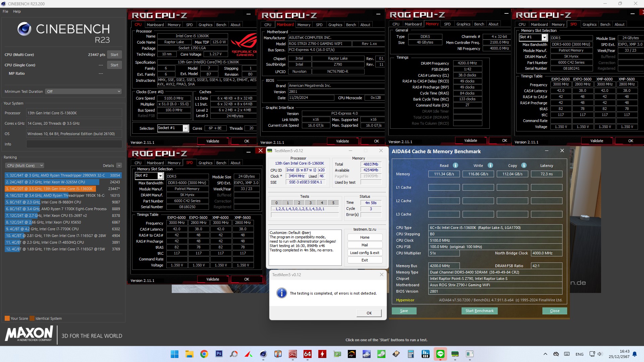Click the volume speaker tray icon
644x362 pixels.
coord(600,354)
